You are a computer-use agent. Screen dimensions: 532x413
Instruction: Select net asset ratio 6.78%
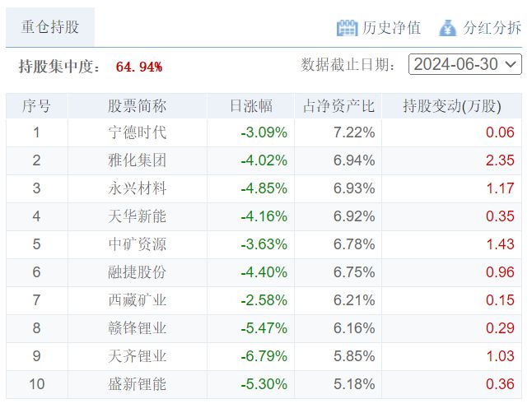pyautogui.click(x=354, y=244)
